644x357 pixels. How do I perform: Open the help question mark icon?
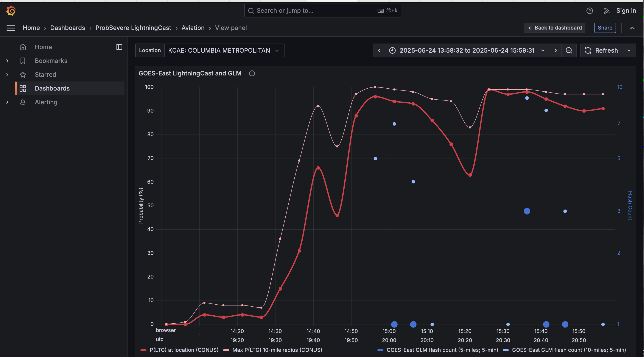(x=590, y=11)
